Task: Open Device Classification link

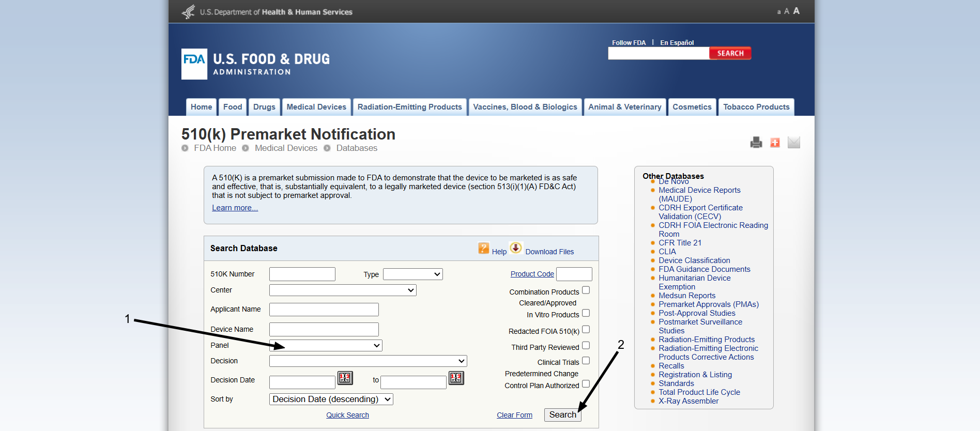Action: coord(694,260)
